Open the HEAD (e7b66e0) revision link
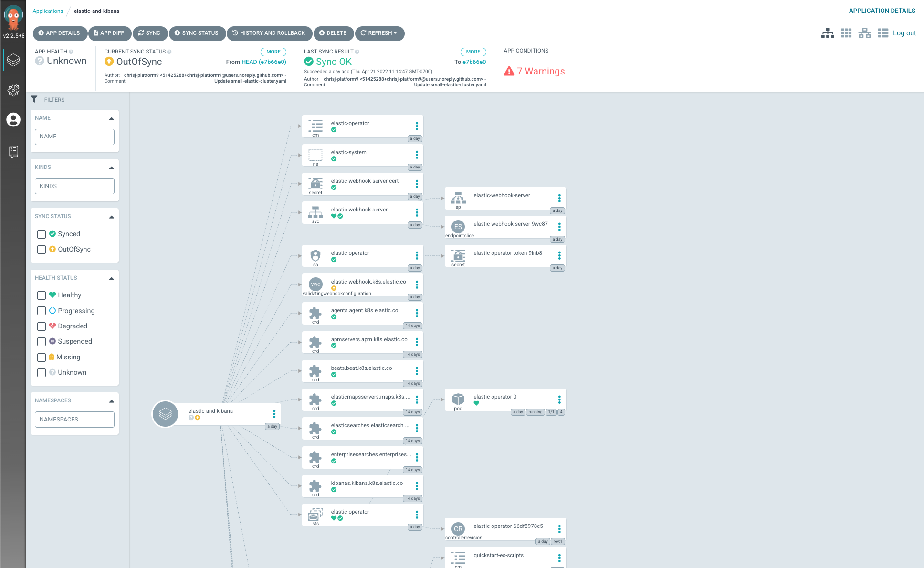Screen dimensions: 924x568 (x=264, y=62)
